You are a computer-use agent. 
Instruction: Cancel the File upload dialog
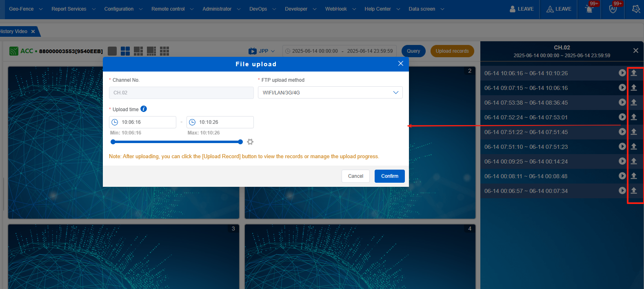355,176
